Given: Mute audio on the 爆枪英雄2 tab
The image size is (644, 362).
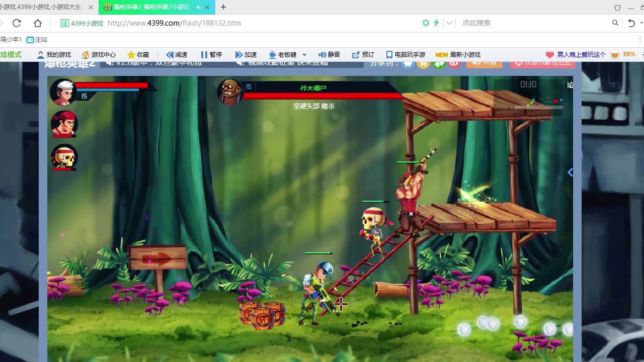Looking at the screenshot, I should 199,7.
